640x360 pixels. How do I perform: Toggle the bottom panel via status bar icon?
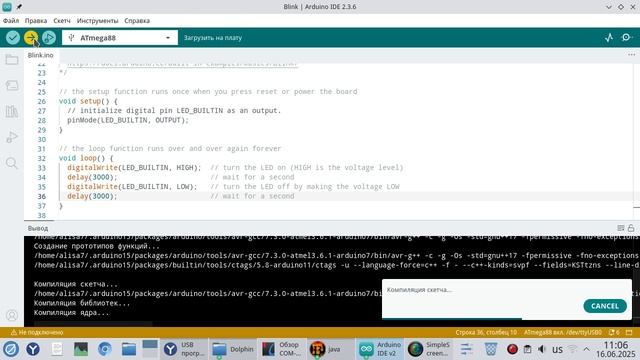click(x=629, y=332)
